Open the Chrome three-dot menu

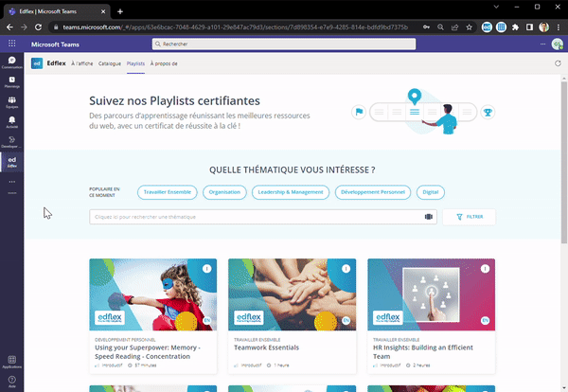[559, 27]
